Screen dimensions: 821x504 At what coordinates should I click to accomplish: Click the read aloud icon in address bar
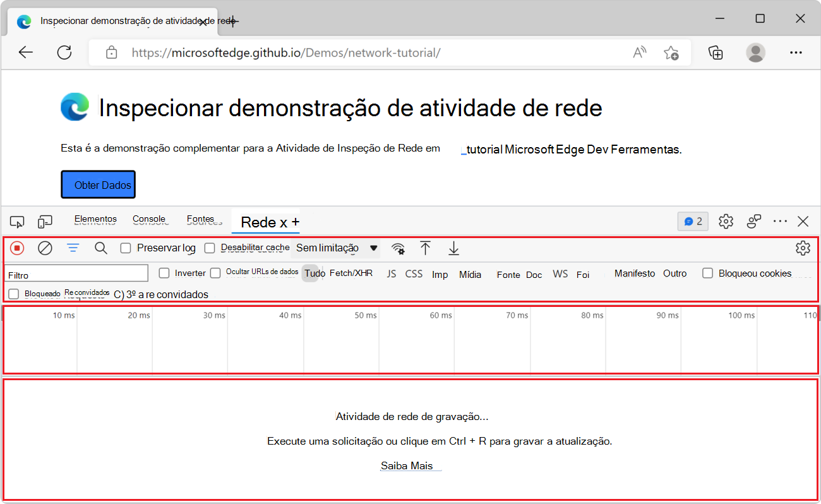pos(640,52)
